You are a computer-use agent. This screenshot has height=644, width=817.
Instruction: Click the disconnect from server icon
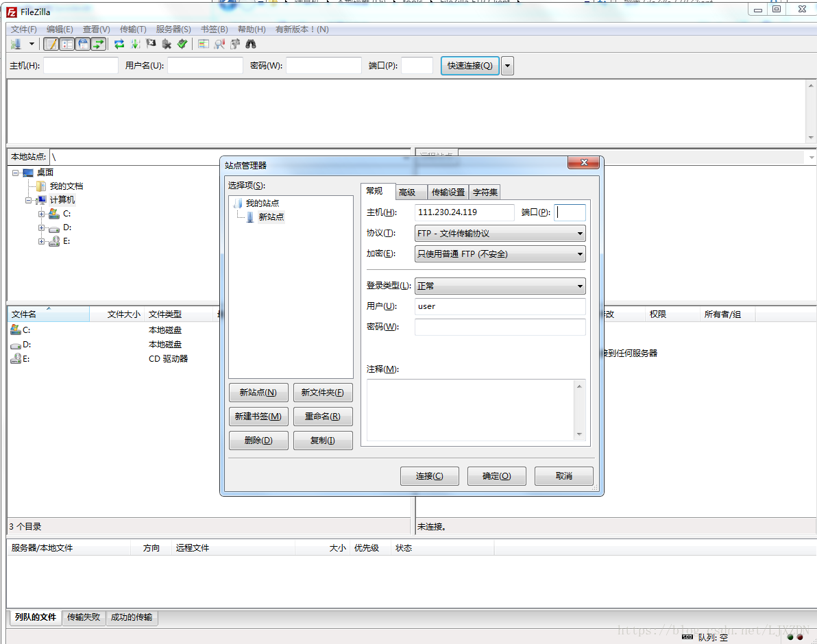[167, 45]
